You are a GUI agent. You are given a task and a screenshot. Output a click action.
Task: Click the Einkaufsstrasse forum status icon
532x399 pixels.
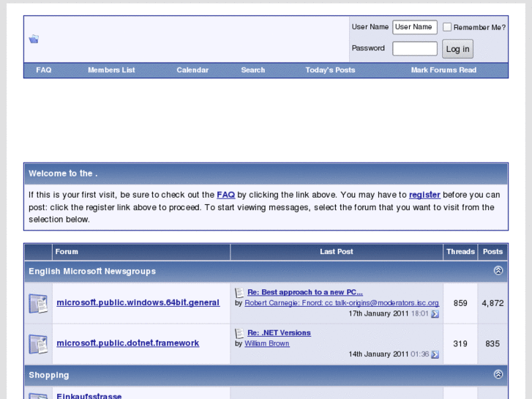pyautogui.click(x=38, y=396)
